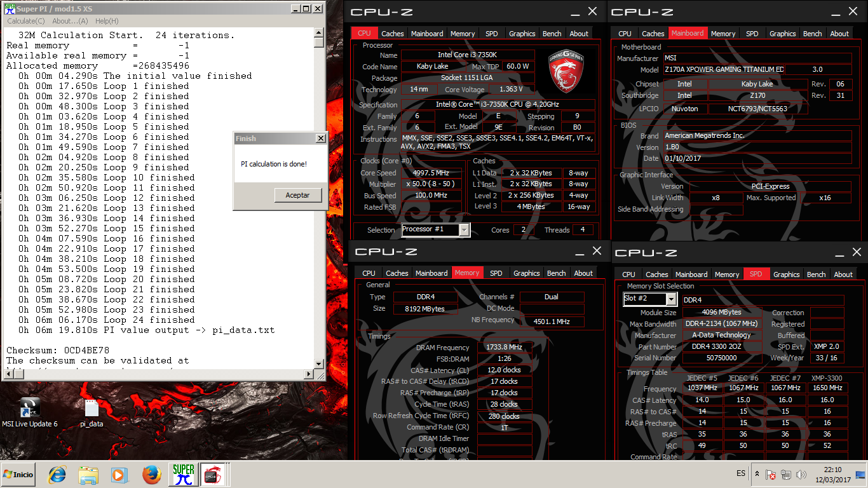Open the MSI Live Update 6 desktop shortcut
The image size is (868, 488).
click(x=29, y=412)
